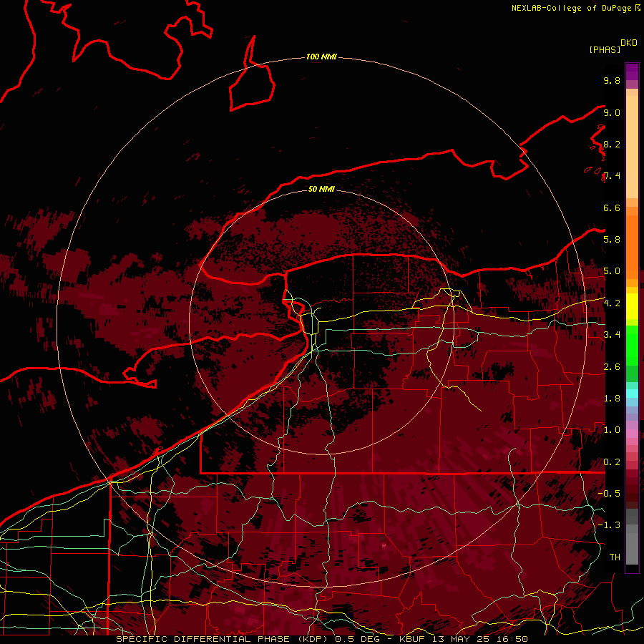Pick the yellow color bar segment
644x644 pixels.
pos(632,306)
